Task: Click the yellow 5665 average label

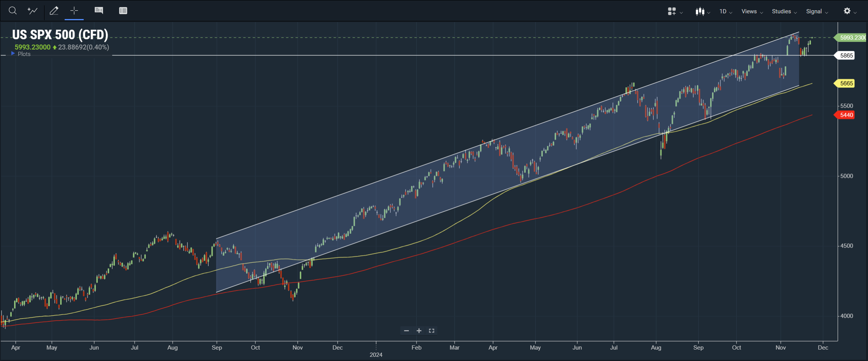Action: pos(845,83)
